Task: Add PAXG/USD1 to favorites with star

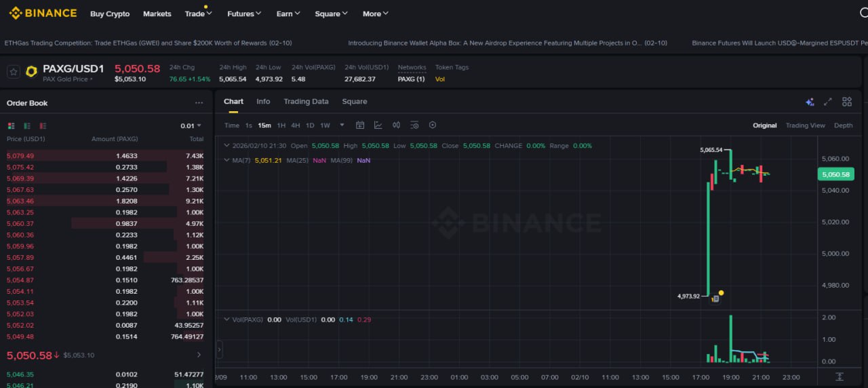Action: click(13, 72)
